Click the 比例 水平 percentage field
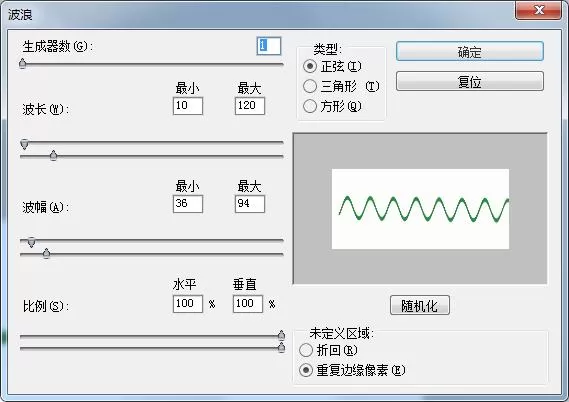The height and width of the screenshot is (402, 569). tap(188, 304)
